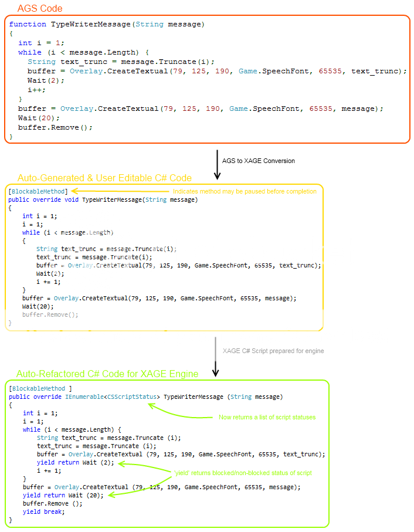The width and height of the screenshot is (414, 532).
Task: Click the "String text_trunc = message.Truncate(i);" line in AGS Code
Action: tap(121, 62)
